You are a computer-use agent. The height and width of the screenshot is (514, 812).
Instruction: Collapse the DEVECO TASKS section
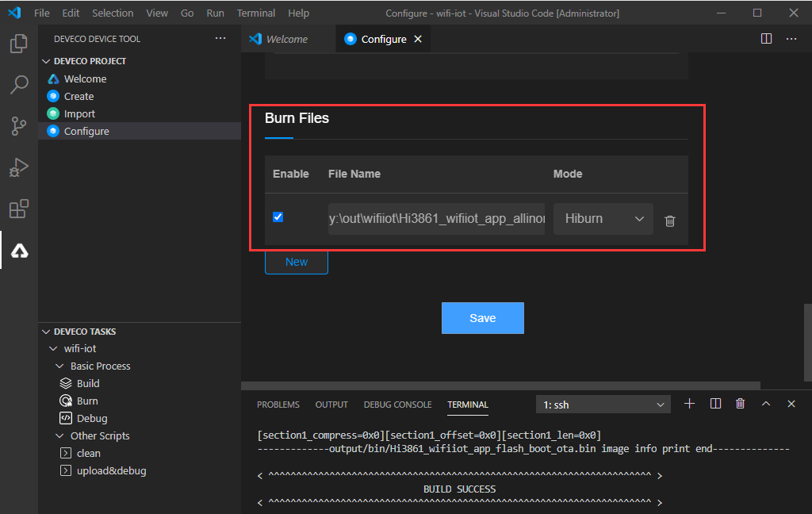pos(46,332)
